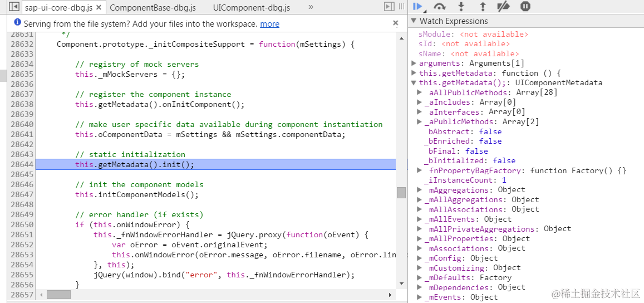The height and width of the screenshot is (303, 644).
Task: Select the bAbstract: false property
Action: pyautogui.click(x=465, y=131)
